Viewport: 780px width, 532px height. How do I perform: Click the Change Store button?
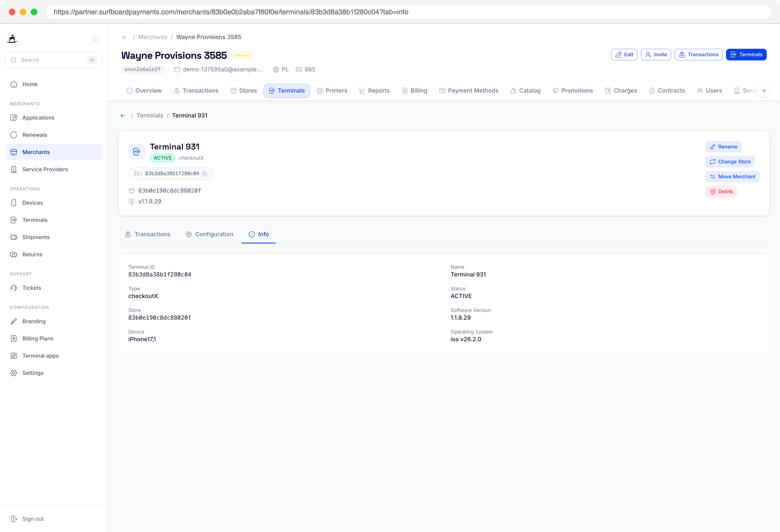point(730,162)
